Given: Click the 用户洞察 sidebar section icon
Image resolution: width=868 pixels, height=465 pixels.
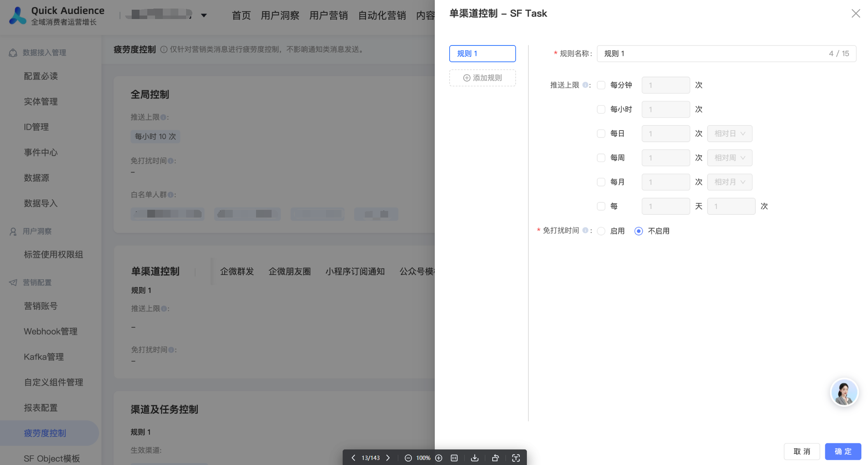Looking at the screenshot, I should coord(13,232).
